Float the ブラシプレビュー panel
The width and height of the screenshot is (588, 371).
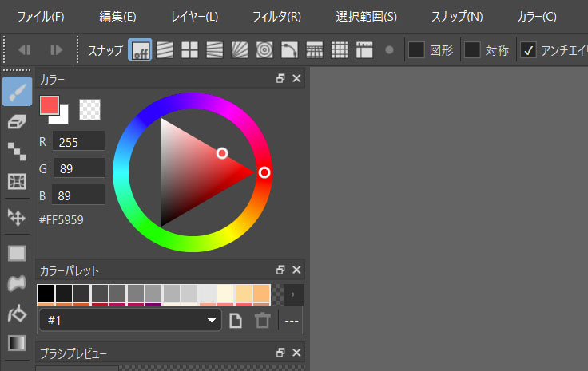[280, 353]
